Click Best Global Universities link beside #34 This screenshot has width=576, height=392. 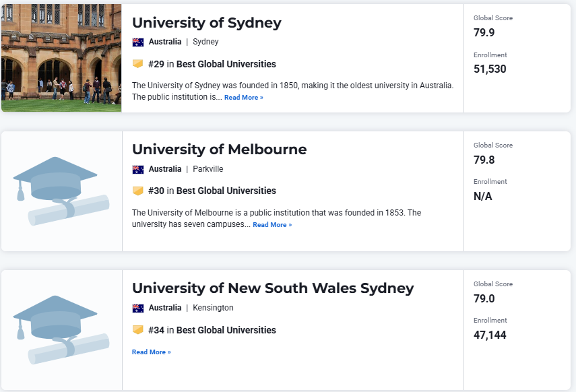[226, 330]
